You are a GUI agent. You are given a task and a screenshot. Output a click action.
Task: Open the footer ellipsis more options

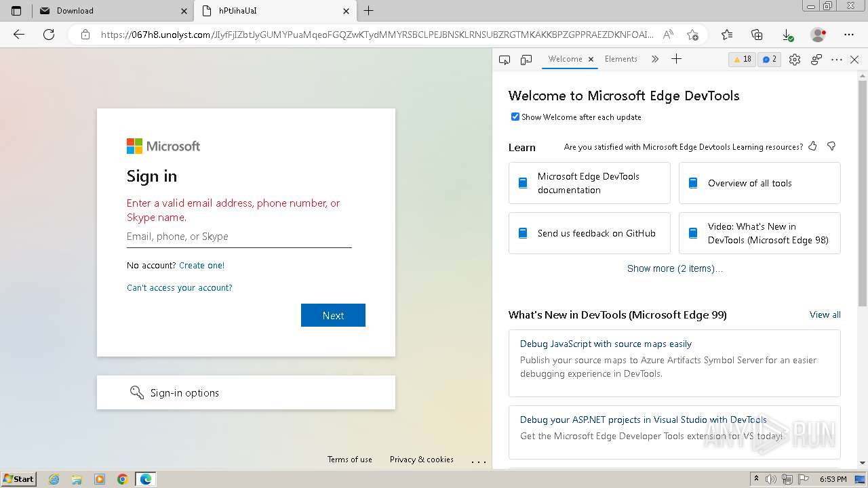click(x=479, y=461)
